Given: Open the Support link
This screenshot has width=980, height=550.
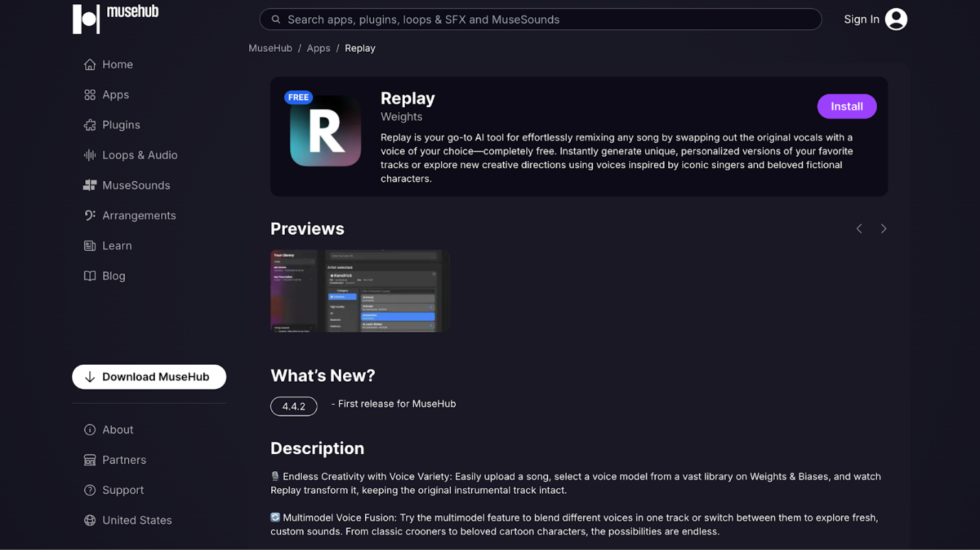Looking at the screenshot, I should point(123,490).
